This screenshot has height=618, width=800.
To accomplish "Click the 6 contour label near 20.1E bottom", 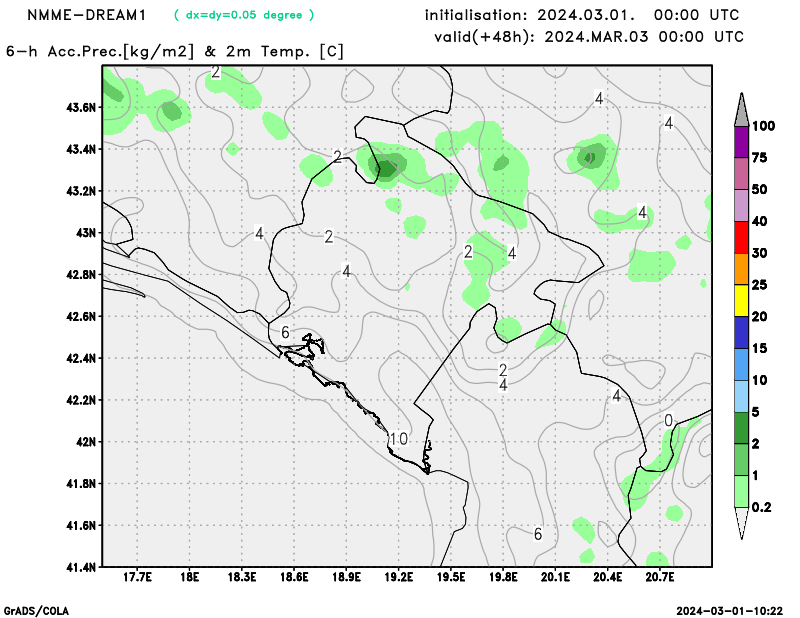I will (538, 534).
